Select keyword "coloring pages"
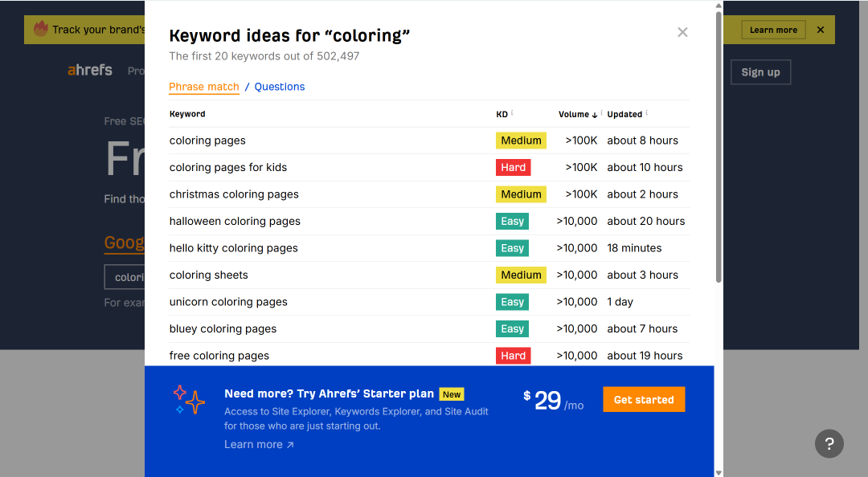868x477 pixels. 207,141
